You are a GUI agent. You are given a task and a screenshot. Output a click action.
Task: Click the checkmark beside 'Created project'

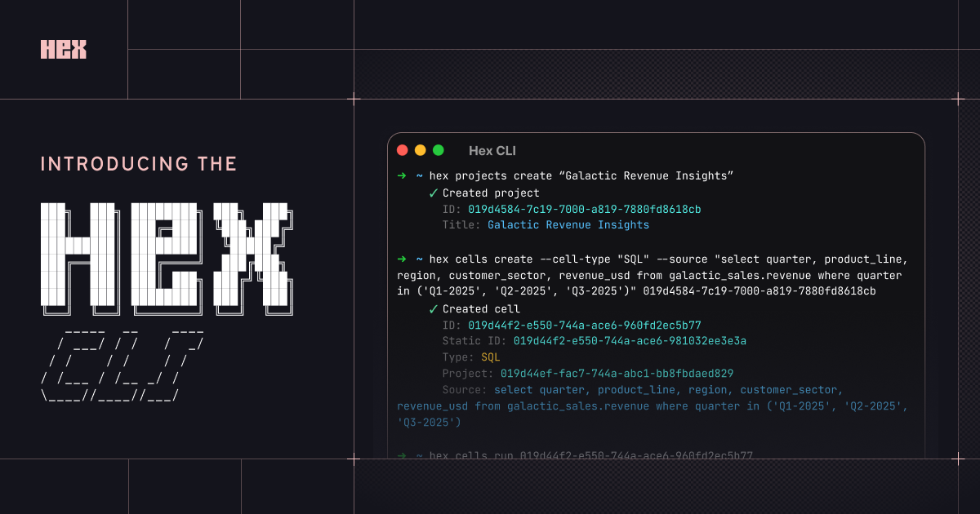coord(434,193)
